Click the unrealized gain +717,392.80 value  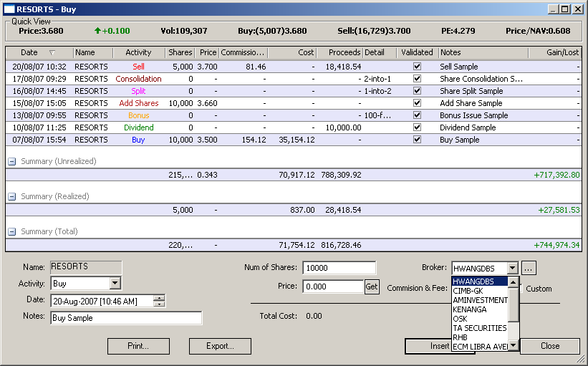pos(557,175)
